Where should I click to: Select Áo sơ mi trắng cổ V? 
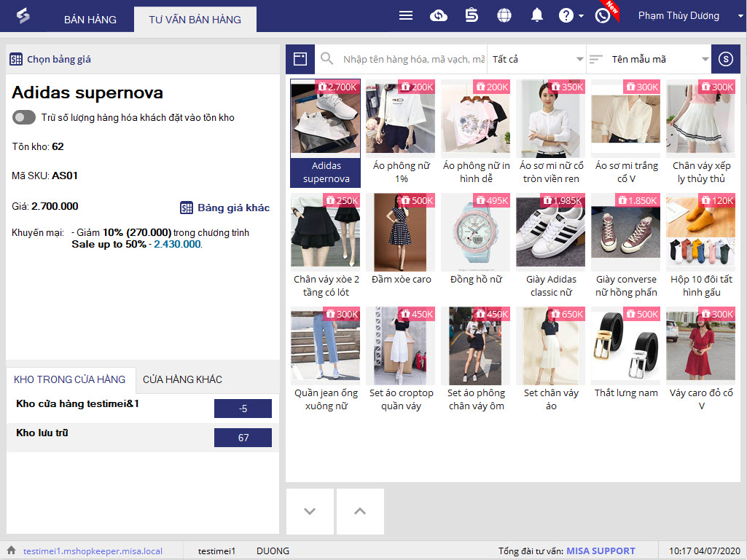(626, 133)
